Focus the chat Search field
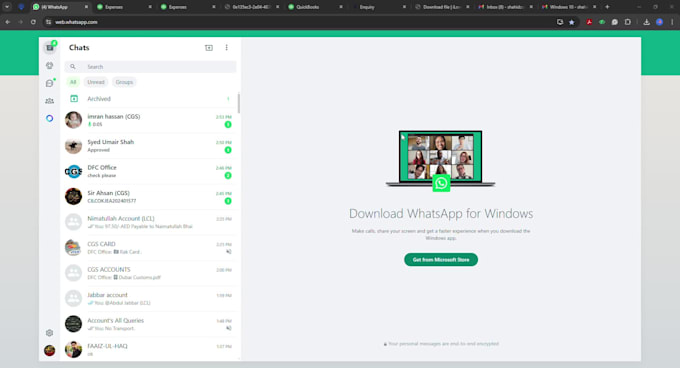 pos(150,67)
